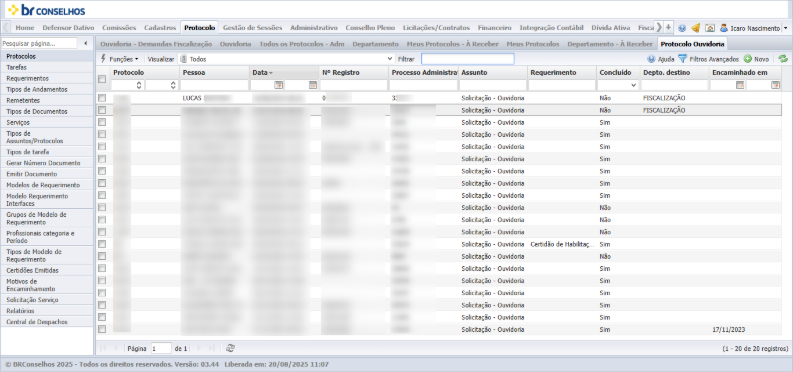Click the BR Conselhos logo
Screen dimensions: 793x372
[47, 10]
